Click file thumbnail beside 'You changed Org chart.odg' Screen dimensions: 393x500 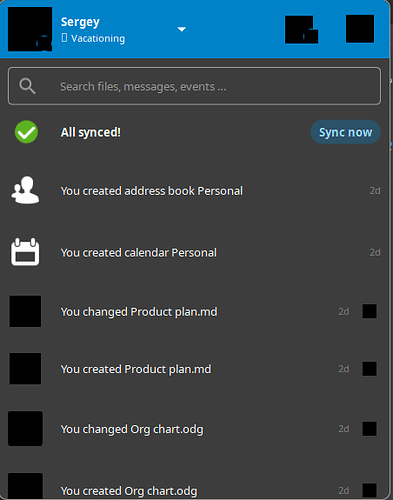tap(25, 429)
